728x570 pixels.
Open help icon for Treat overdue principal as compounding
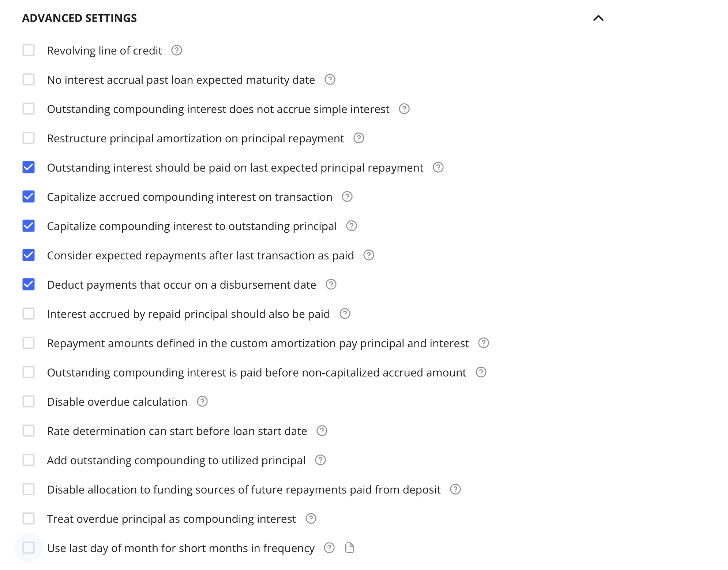[311, 518]
